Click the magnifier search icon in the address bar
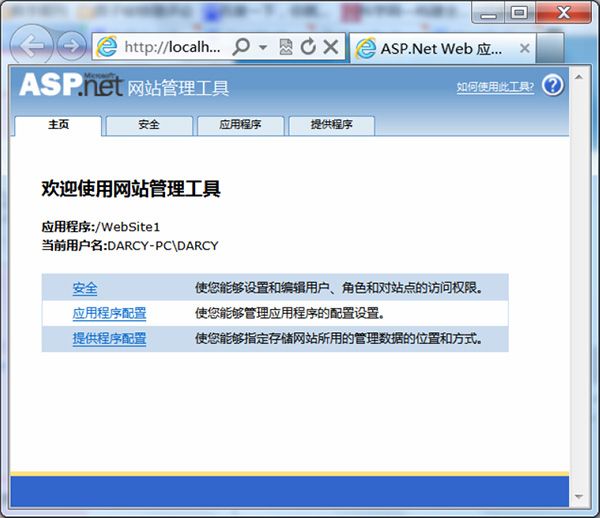Viewport: 600px width, 518px height. coord(241,47)
